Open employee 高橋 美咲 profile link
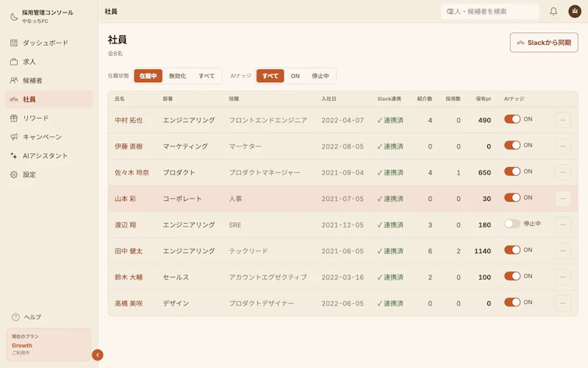 pyautogui.click(x=129, y=303)
